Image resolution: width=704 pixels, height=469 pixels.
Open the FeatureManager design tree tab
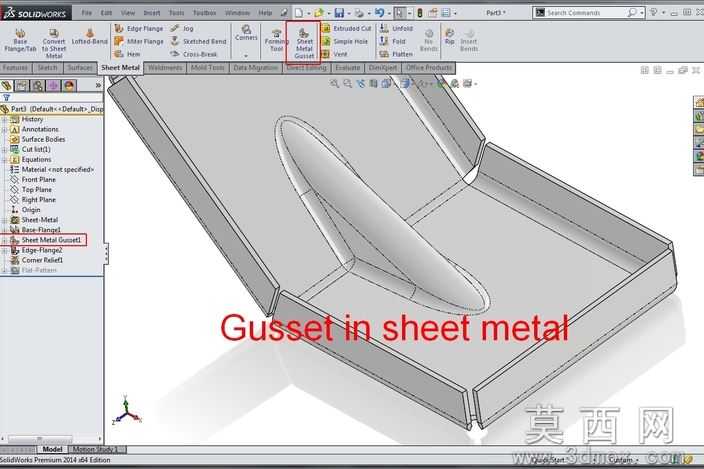pos(6,86)
